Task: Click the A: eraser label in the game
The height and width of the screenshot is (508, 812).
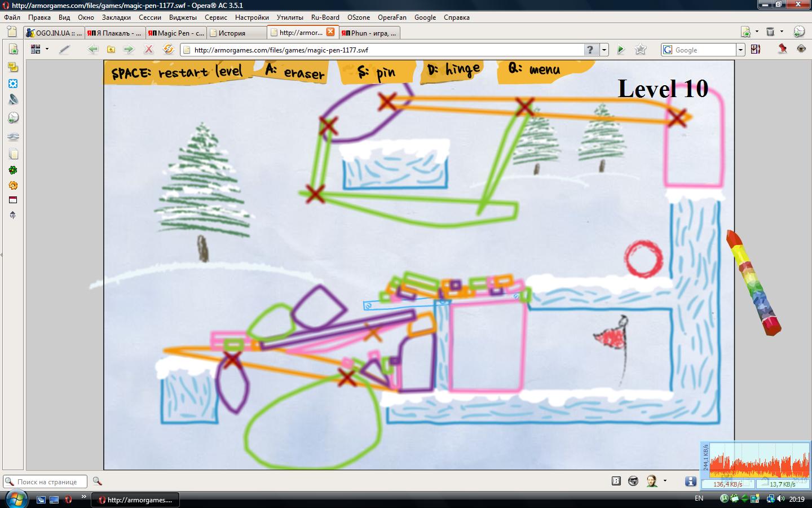Action: (295, 72)
